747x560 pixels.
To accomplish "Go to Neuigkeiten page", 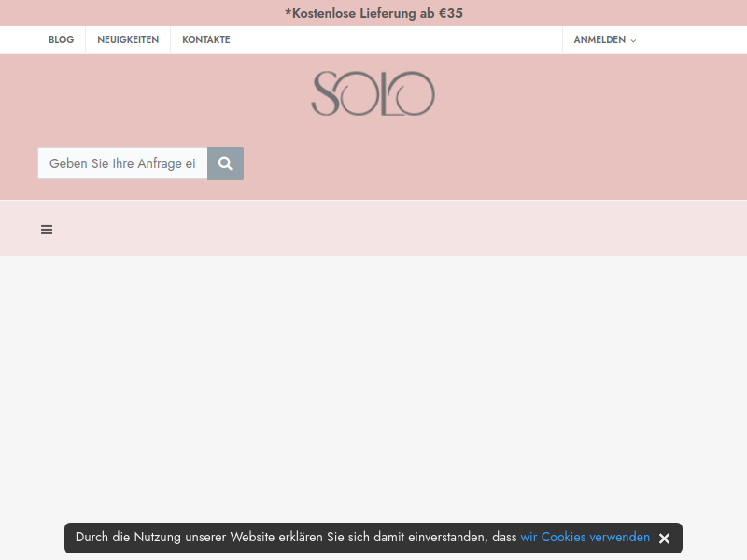I will click(x=128, y=40).
